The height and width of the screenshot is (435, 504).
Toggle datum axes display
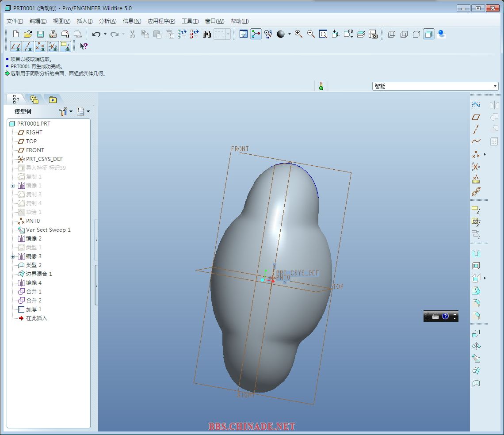click(x=28, y=46)
